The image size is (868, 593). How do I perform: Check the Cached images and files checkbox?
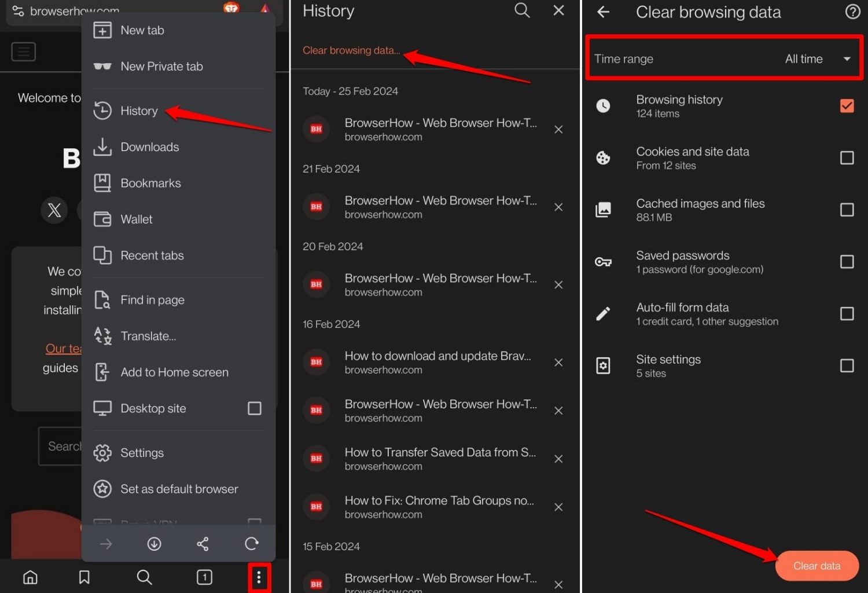pyautogui.click(x=847, y=210)
